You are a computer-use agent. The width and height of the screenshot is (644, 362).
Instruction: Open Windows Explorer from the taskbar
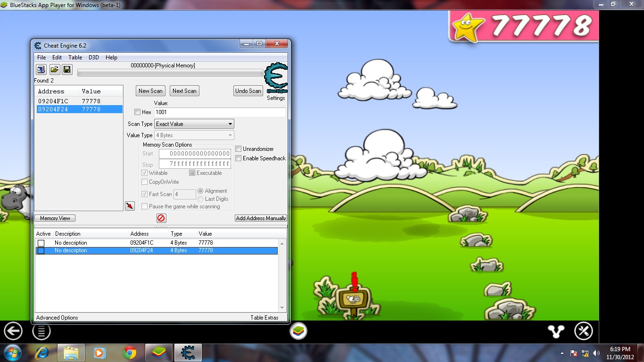[71, 353]
